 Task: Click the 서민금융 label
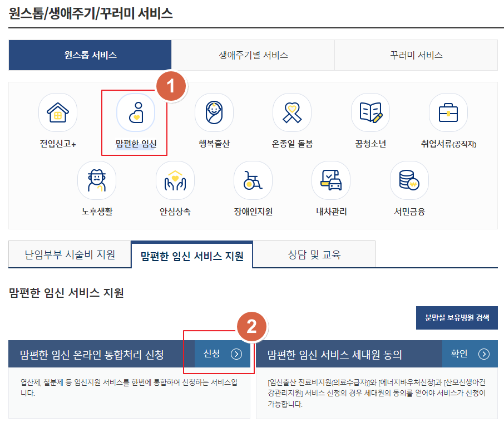(x=409, y=212)
